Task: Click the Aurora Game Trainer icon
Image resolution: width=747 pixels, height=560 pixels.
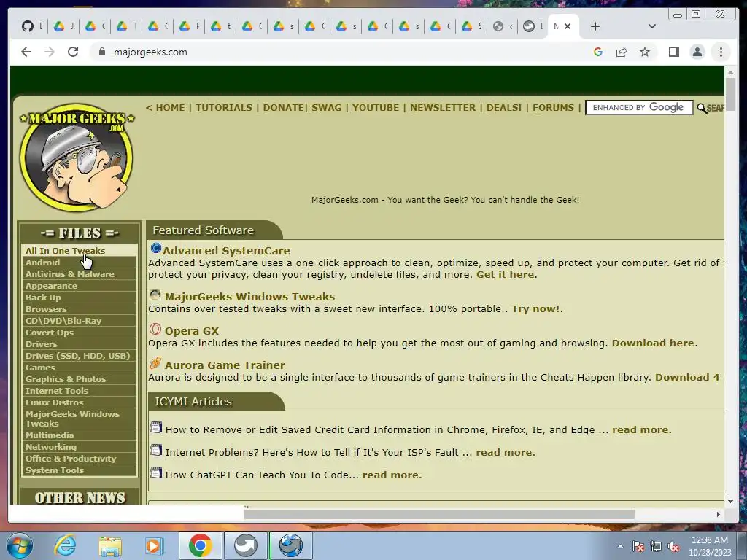Action: (155, 363)
